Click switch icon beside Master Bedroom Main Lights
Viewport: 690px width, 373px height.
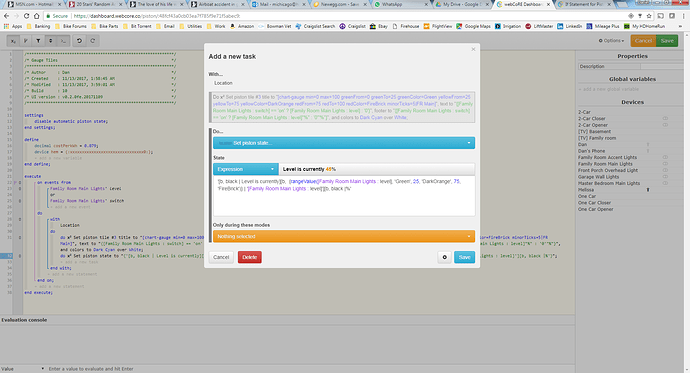click(x=665, y=183)
